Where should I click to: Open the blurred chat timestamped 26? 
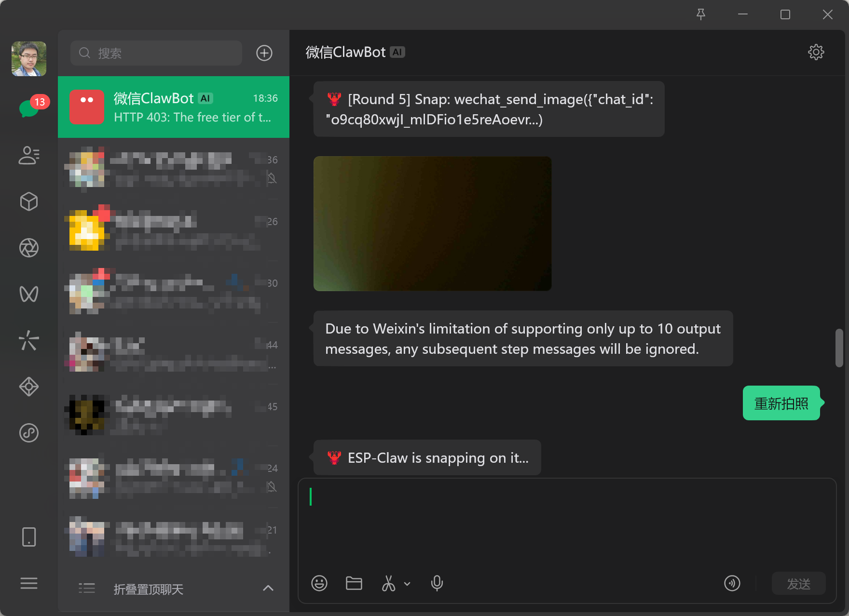pos(174,230)
